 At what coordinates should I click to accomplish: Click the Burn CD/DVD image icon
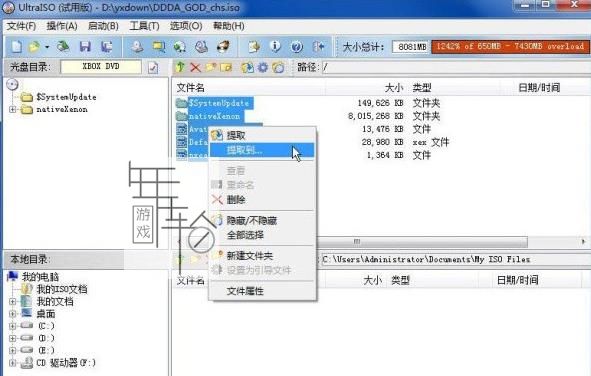(223, 47)
